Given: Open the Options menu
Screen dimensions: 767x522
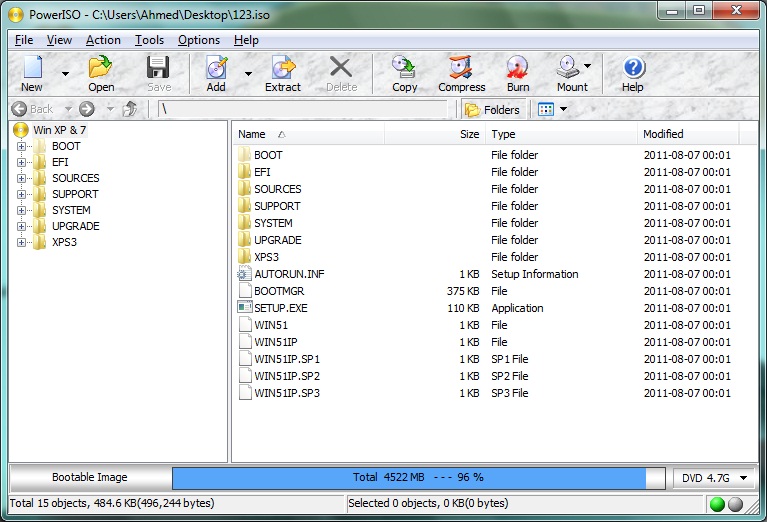Looking at the screenshot, I should pyautogui.click(x=199, y=40).
